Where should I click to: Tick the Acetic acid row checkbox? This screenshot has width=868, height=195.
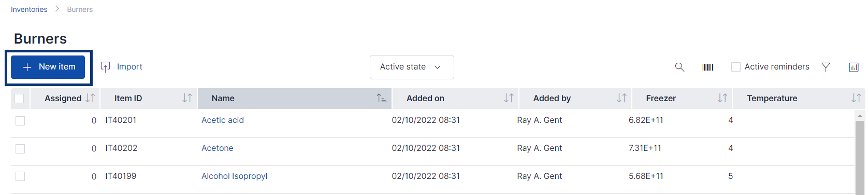20,121
